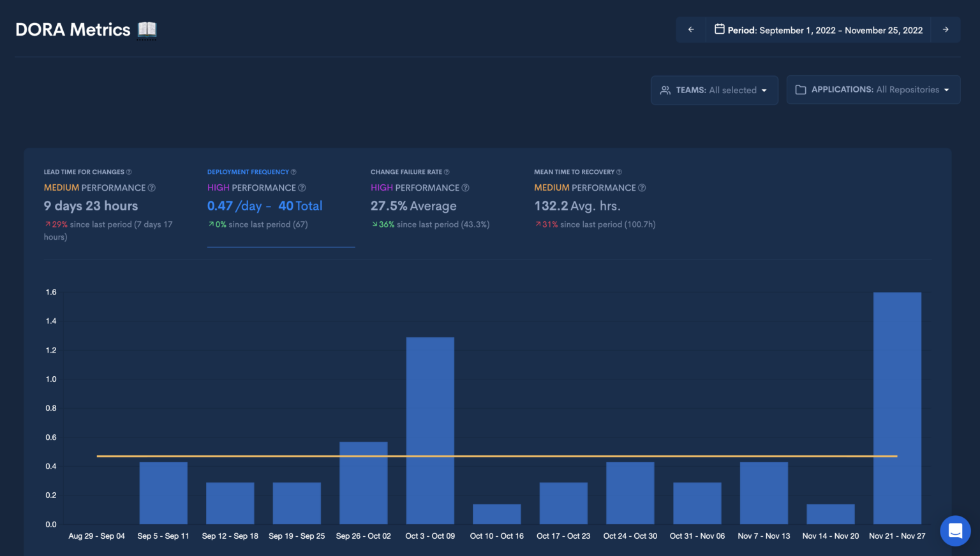The width and height of the screenshot is (980, 556).
Task: Click the calendar icon in the period selector
Action: 719,29
